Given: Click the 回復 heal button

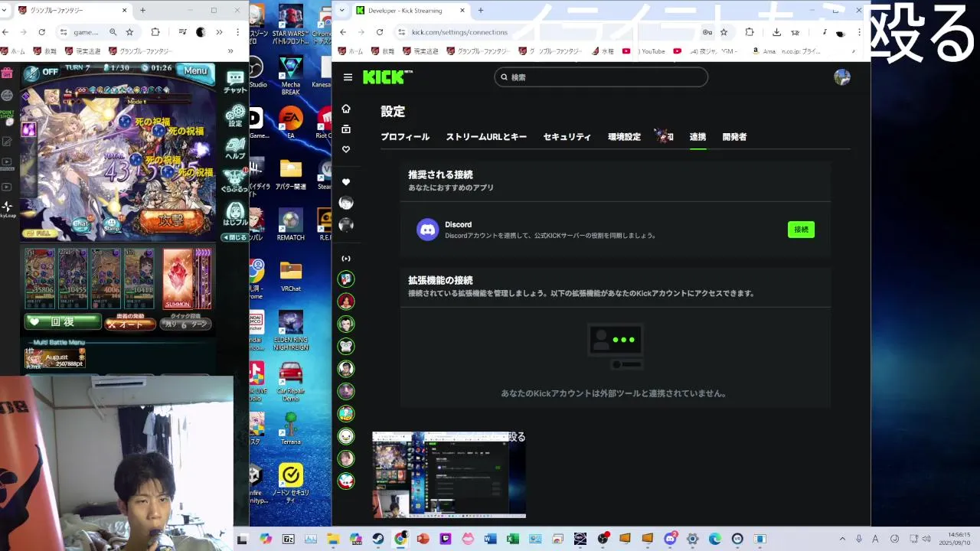Looking at the screenshot, I should (63, 322).
